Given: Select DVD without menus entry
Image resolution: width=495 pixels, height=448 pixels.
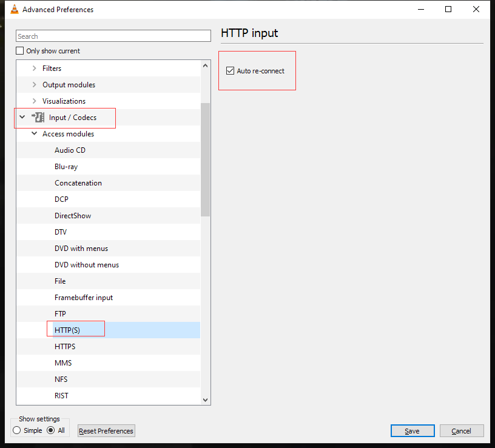Looking at the screenshot, I should (x=87, y=265).
